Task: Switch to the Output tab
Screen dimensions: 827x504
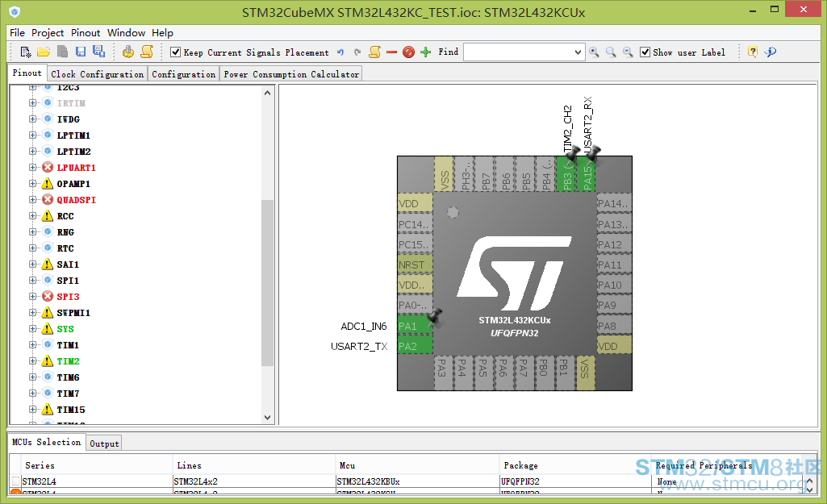Action: click(x=104, y=444)
